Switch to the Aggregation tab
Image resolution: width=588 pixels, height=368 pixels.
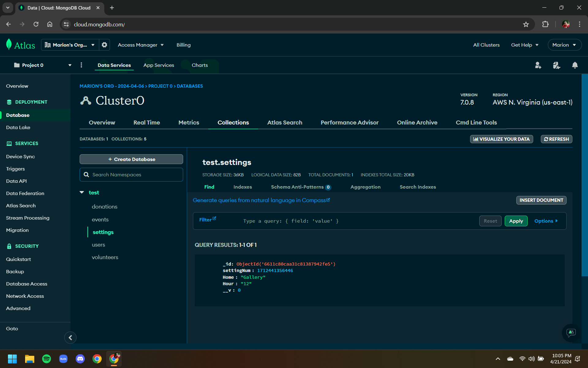pyautogui.click(x=365, y=187)
